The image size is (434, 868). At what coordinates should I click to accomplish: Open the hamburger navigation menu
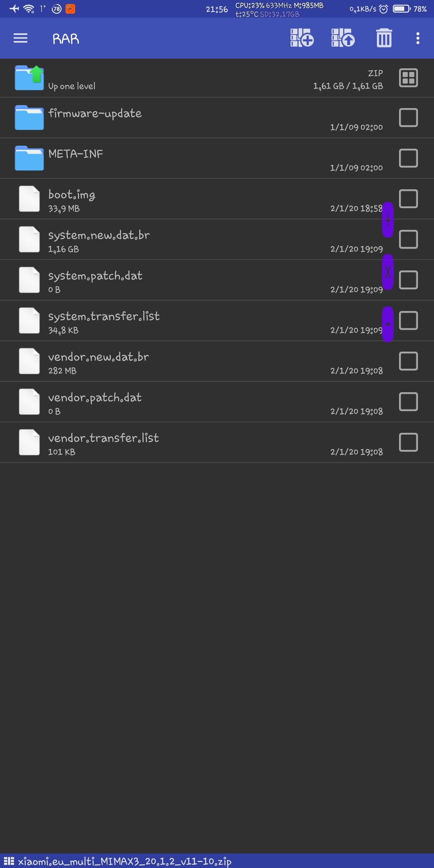20,38
